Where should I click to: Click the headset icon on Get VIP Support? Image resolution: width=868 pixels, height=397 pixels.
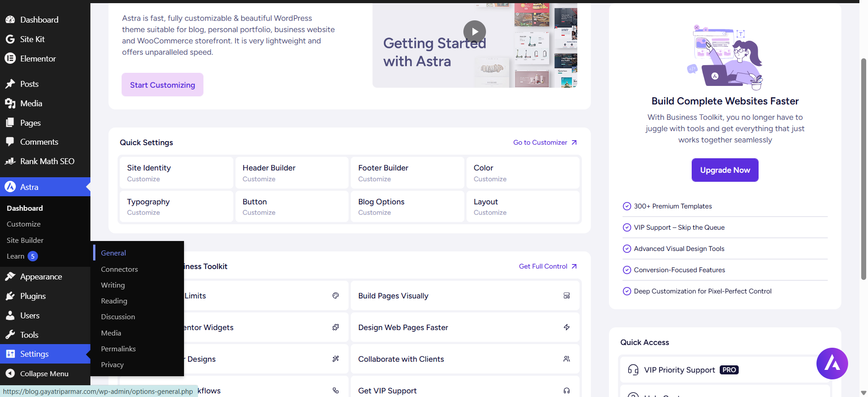coord(566,391)
